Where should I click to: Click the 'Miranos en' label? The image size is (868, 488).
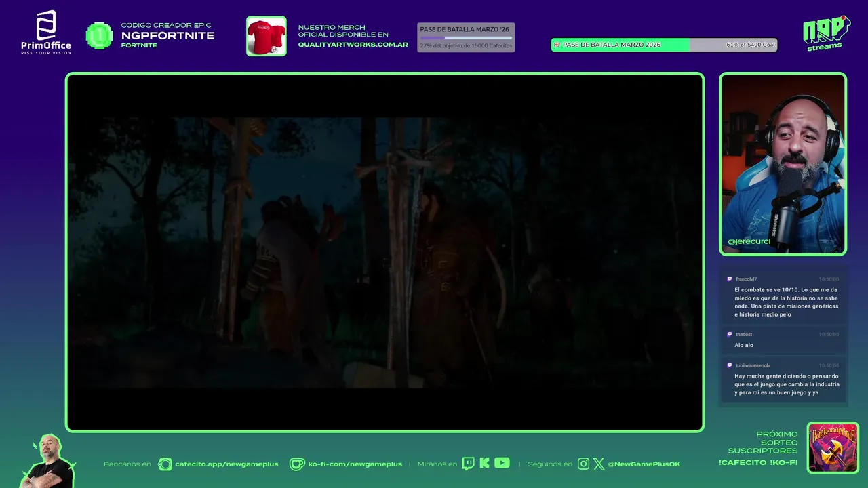click(437, 464)
